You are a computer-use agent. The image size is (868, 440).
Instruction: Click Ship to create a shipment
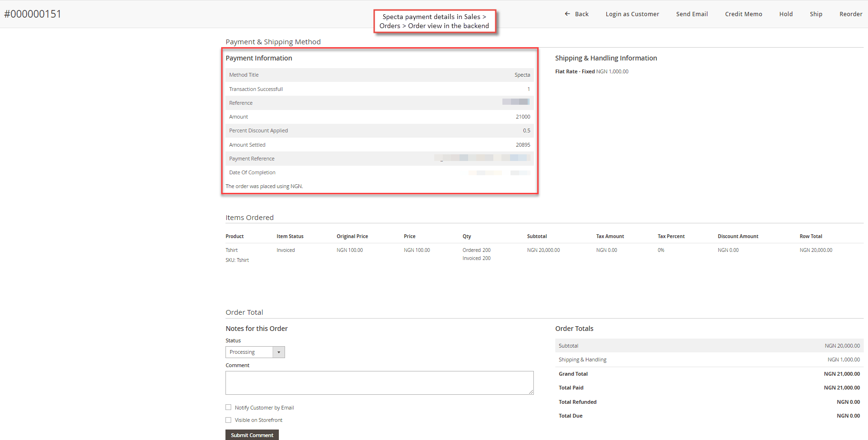[816, 14]
